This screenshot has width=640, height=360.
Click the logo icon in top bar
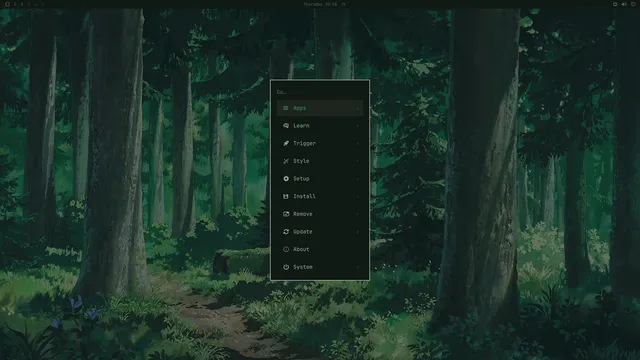point(7,4)
